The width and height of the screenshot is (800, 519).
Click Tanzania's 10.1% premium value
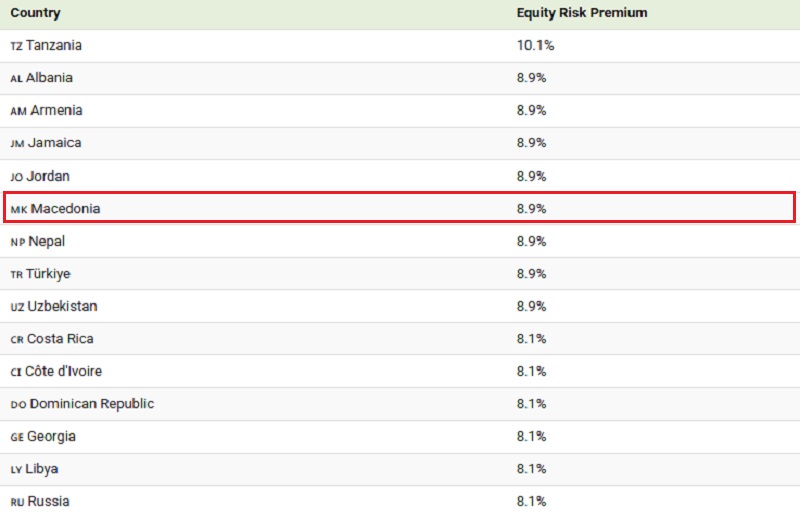(535, 46)
